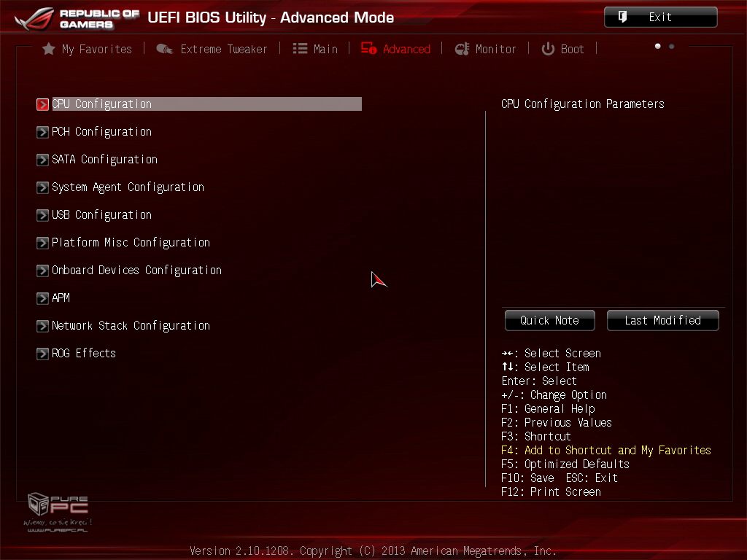This screenshot has width=747, height=560.
Task: Click 'F1: General Help' text
Action: point(548,409)
